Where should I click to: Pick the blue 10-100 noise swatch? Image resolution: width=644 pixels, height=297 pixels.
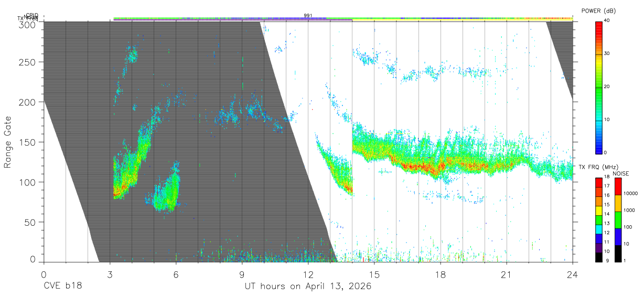[618, 237]
